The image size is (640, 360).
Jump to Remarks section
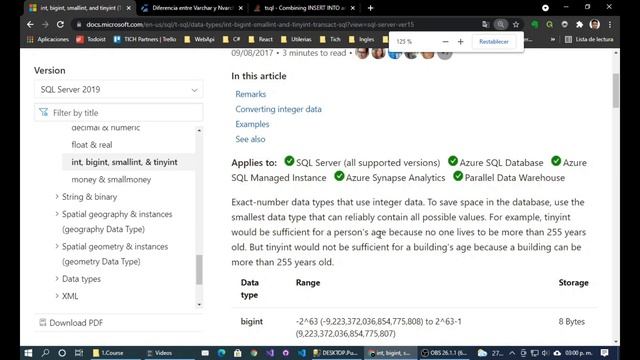[251, 94]
